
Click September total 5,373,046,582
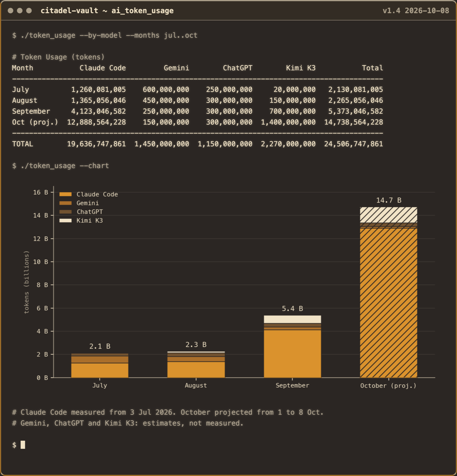click(x=355, y=111)
